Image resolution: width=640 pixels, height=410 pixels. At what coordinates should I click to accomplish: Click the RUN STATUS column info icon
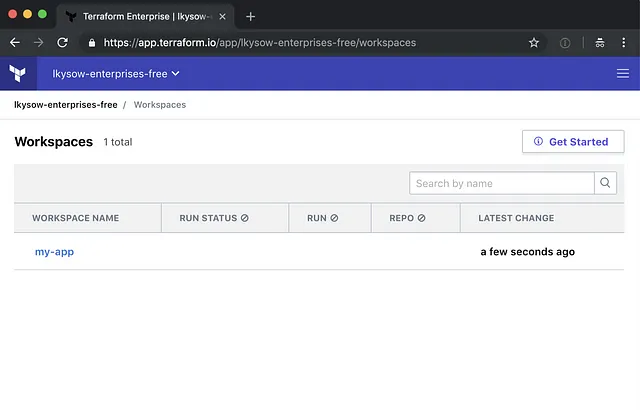pyautogui.click(x=244, y=218)
